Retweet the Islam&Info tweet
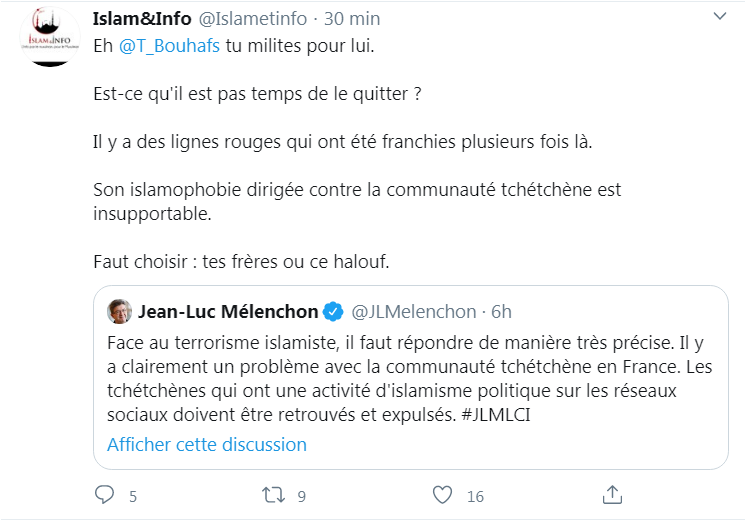This screenshot has width=746, height=521. pos(273,494)
